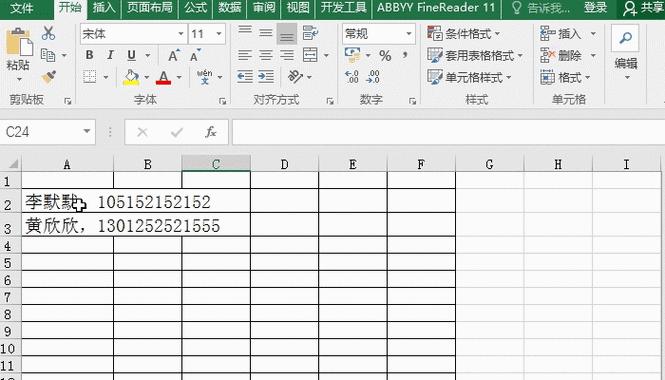Toggle Bold formatting
The height and width of the screenshot is (380, 665).
coord(89,55)
